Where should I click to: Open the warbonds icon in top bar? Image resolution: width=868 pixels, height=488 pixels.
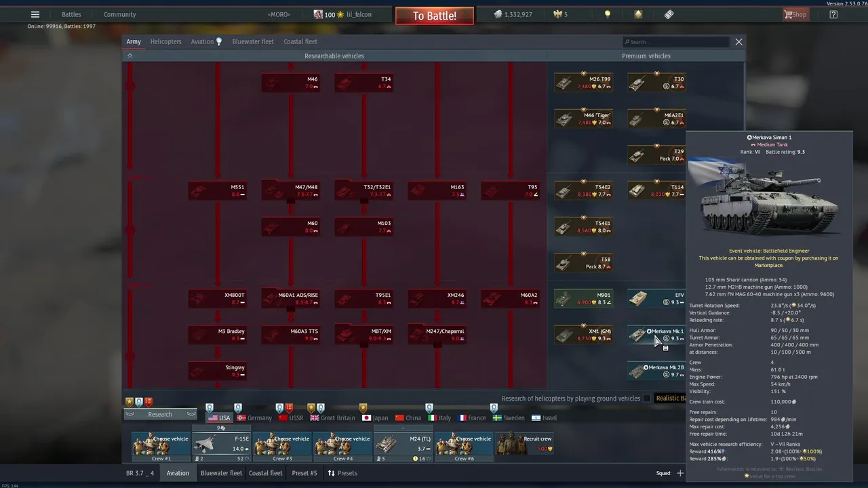coord(638,14)
